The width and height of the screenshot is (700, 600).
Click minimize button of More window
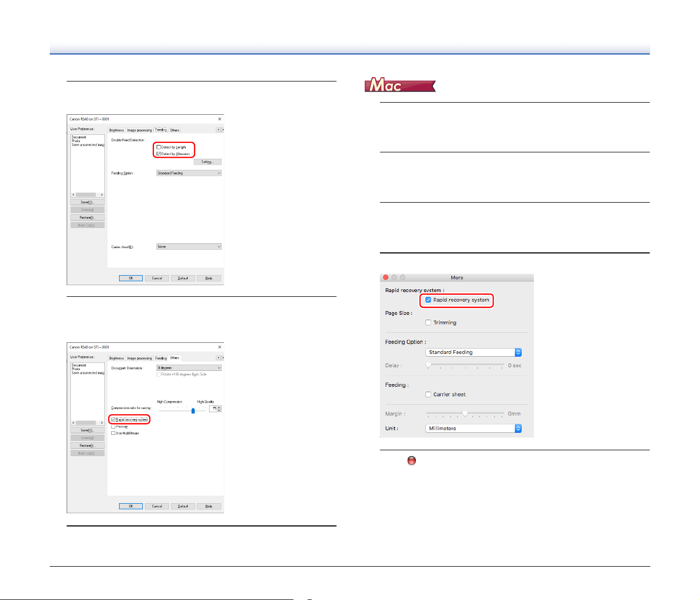[x=394, y=278]
